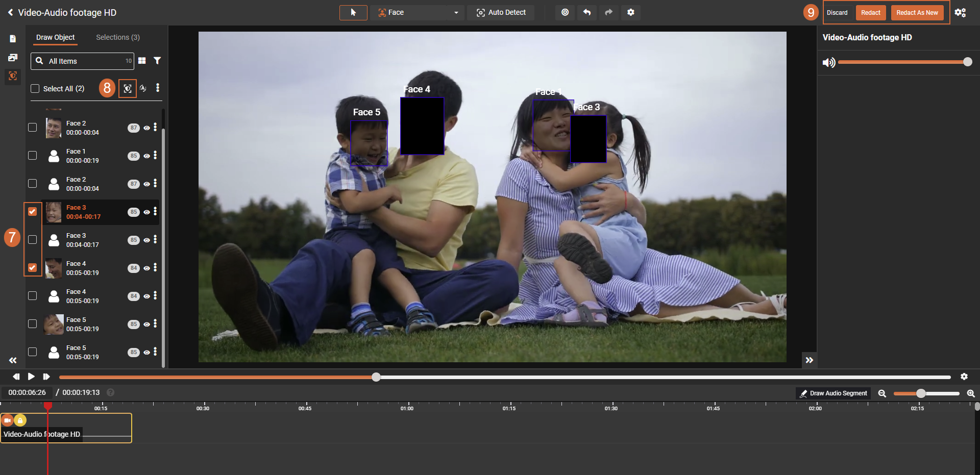Collapse the left panel with double chevron
The height and width of the screenshot is (475, 980).
pos(13,360)
